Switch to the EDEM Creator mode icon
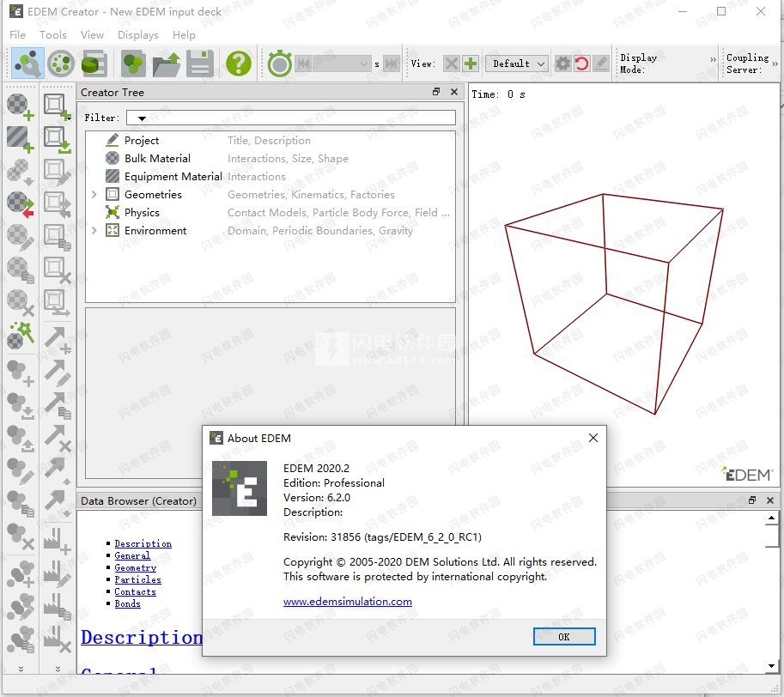784x697 pixels. click(28, 64)
